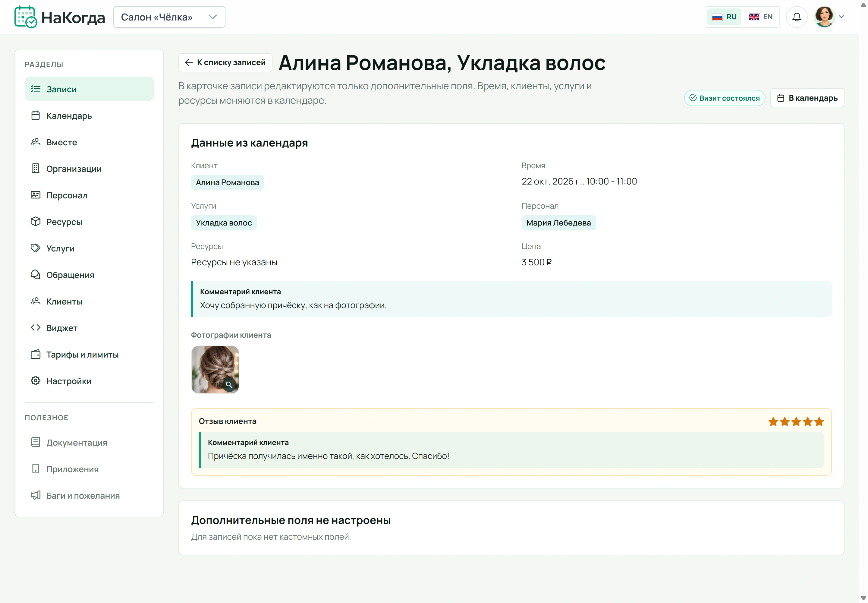This screenshot has width=868, height=603.
Task: Go back via К списку записей
Action: click(x=225, y=62)
